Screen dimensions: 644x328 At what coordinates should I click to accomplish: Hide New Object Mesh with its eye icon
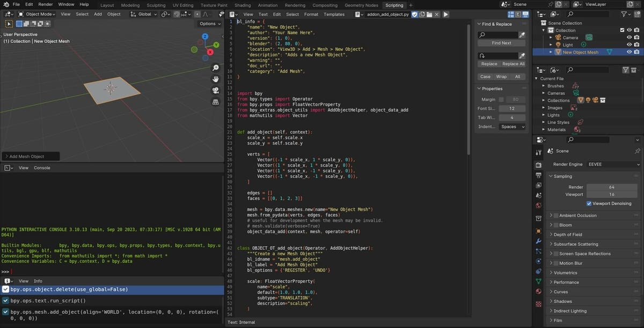pyautogui.click(x=629, y=52)
